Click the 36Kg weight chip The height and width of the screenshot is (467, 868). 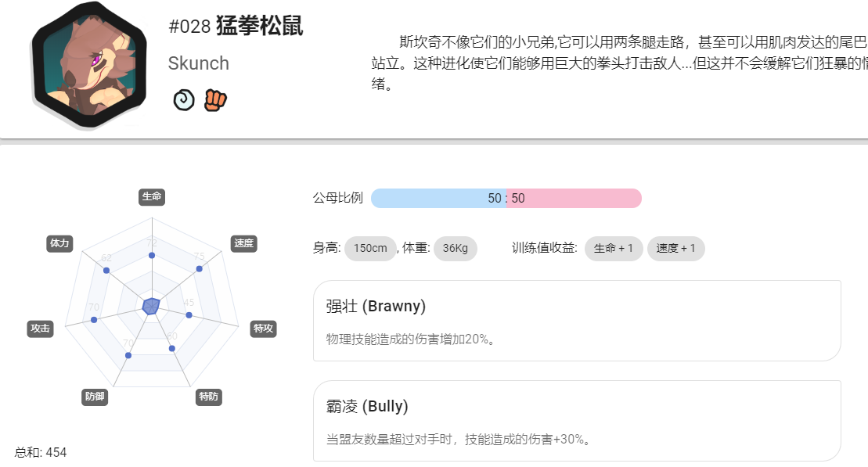coord(455,249)
